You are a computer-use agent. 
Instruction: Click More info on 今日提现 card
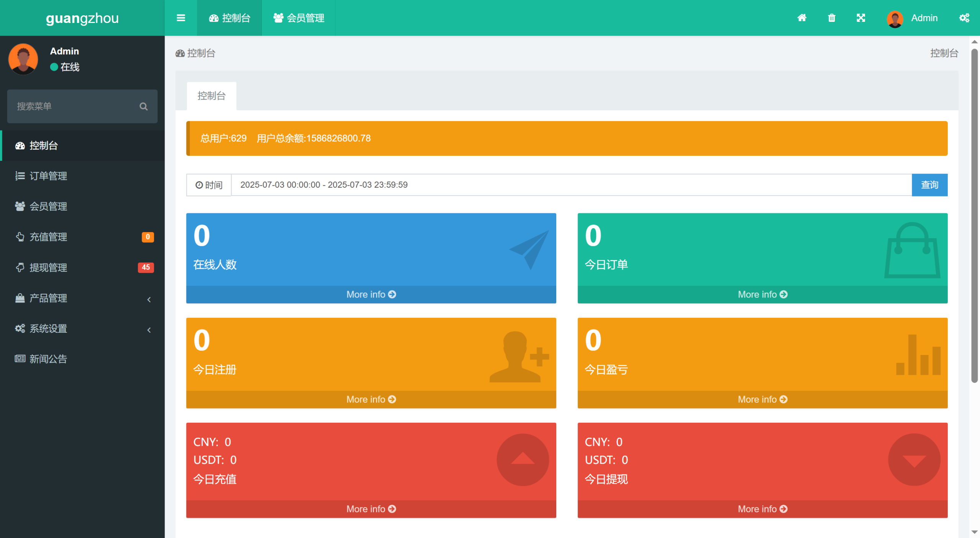(763, 509)
